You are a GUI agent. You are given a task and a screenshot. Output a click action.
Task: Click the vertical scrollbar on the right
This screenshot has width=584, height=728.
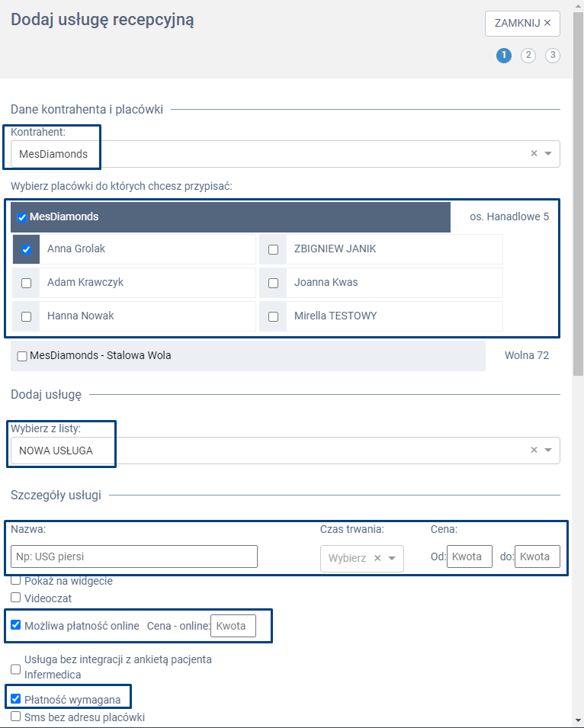click(578, 229)
